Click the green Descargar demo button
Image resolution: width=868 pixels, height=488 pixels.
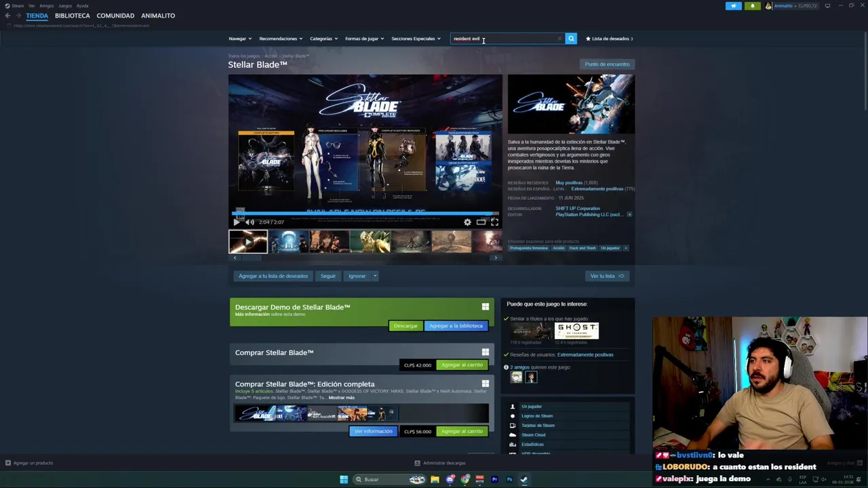[406, 326]
